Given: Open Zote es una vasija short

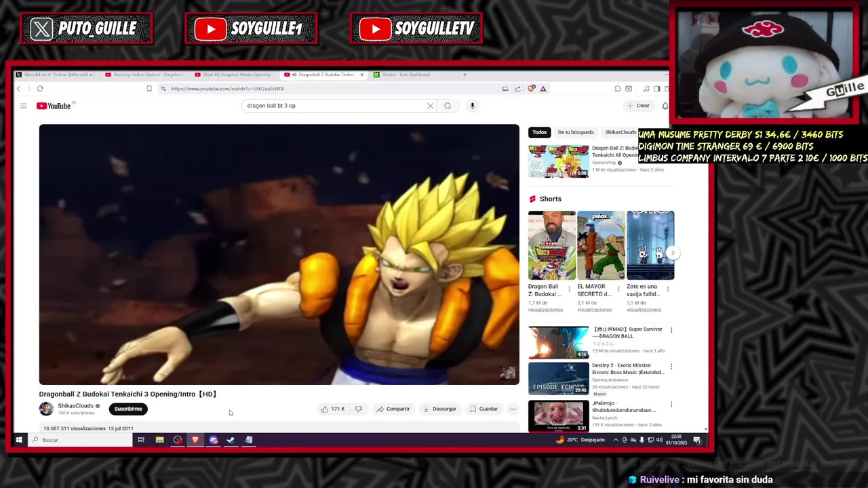Looking at the screenshot, I should [650, 245].
